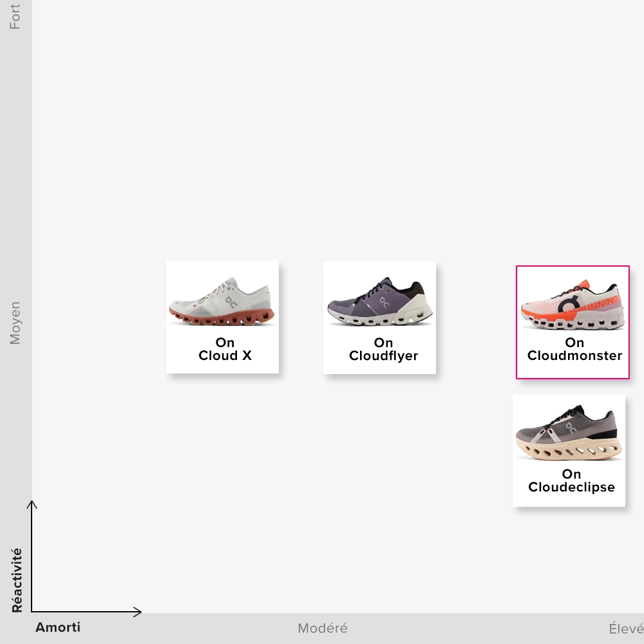Select the On Cloudflyer shoe image
The width and height of the screenshot is (644, 644).
click(379, 301)
